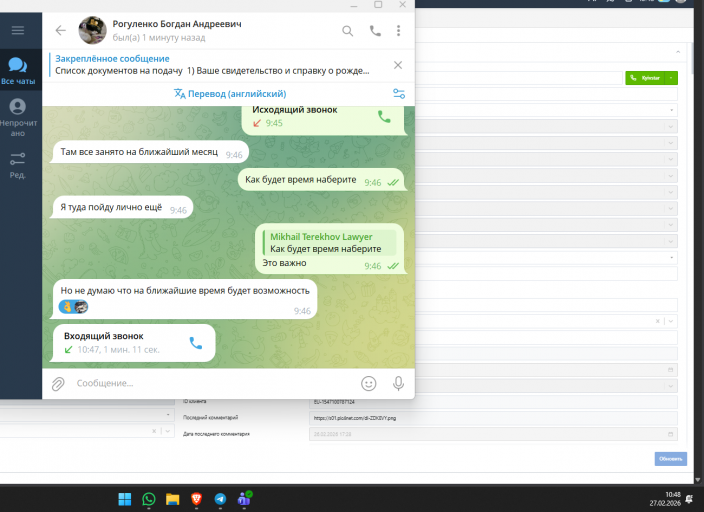
Task: Click the Kyivstar call button in CRM
Action: (645, 78)
